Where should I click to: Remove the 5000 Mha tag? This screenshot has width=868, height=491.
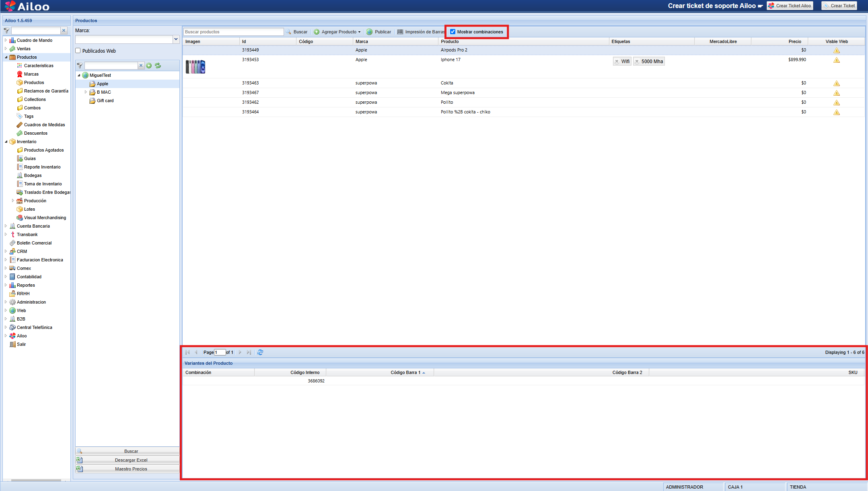(637, 62)
